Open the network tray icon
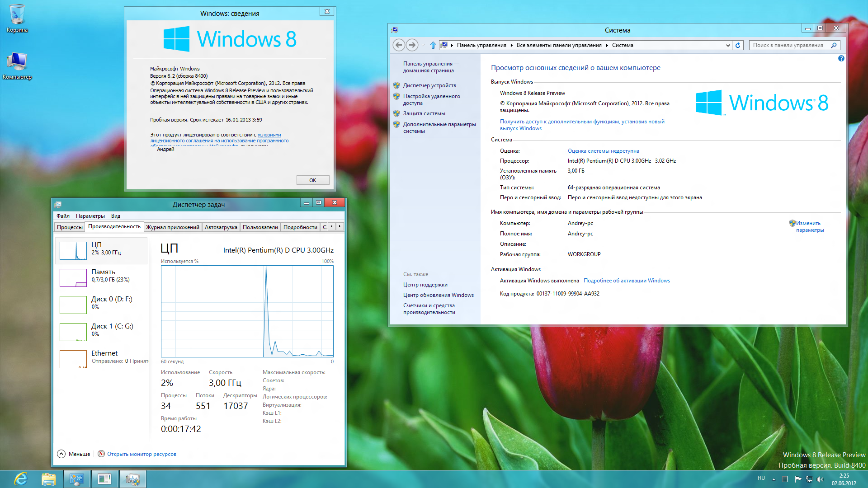 coord(809,479)
